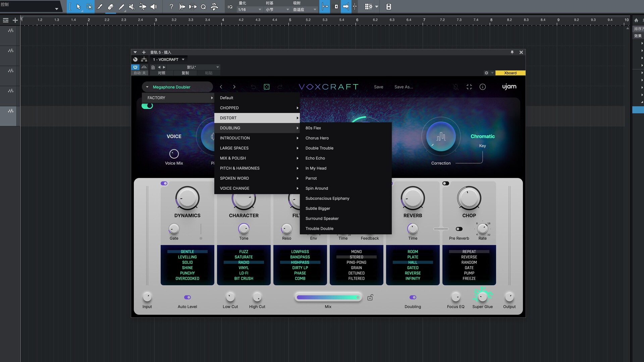
Task: Click the Mix lock icon
Action: [x=370, y=297]
